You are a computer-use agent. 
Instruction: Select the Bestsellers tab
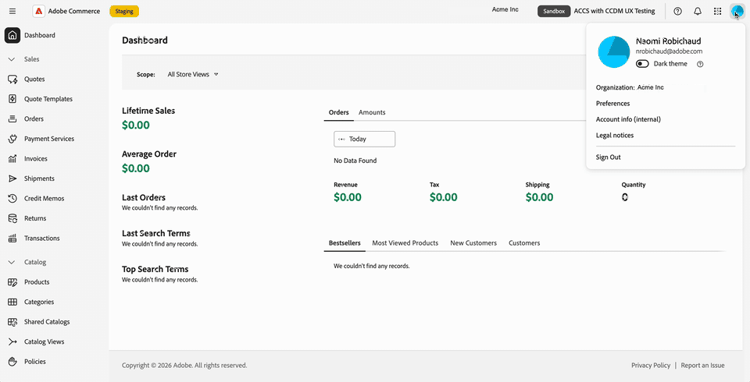click(x=344, y=243)
